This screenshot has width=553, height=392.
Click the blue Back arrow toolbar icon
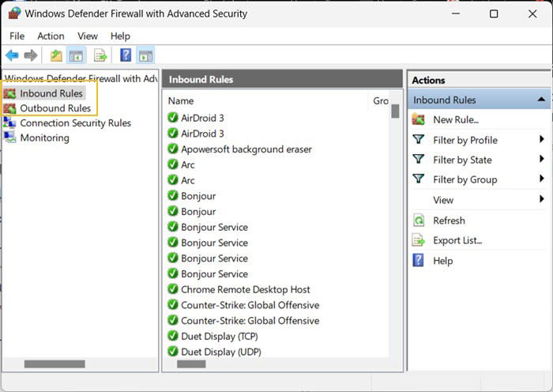(12, 55)
